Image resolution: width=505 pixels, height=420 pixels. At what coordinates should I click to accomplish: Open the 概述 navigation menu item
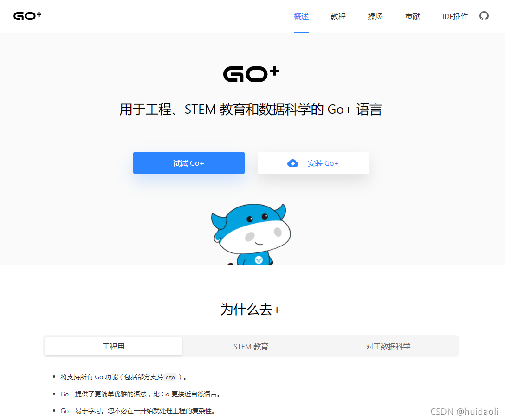[x=301, y=16]
